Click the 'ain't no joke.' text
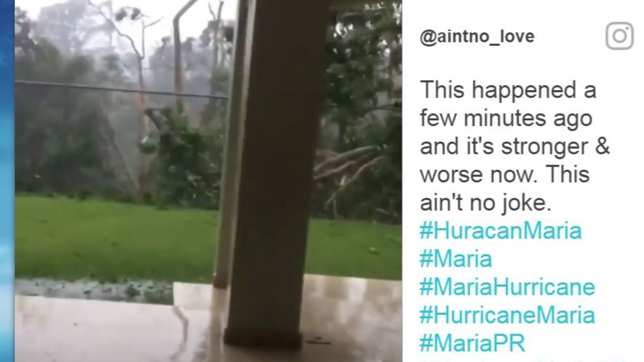 485,202
